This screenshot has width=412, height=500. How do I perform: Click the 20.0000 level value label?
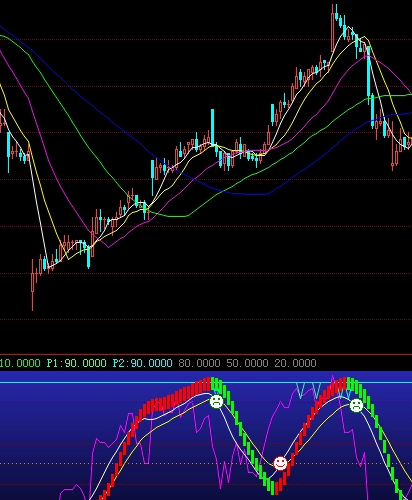(x=295, y=363)
